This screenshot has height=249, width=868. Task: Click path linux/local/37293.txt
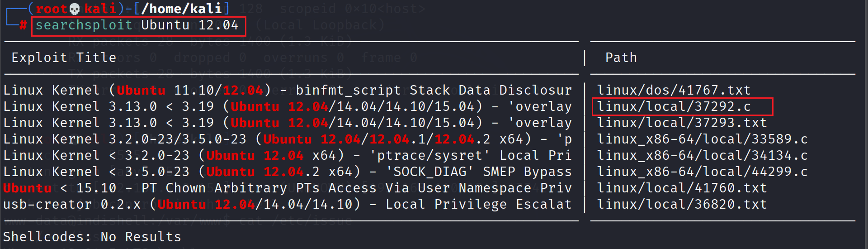click(x=682, y=123)
